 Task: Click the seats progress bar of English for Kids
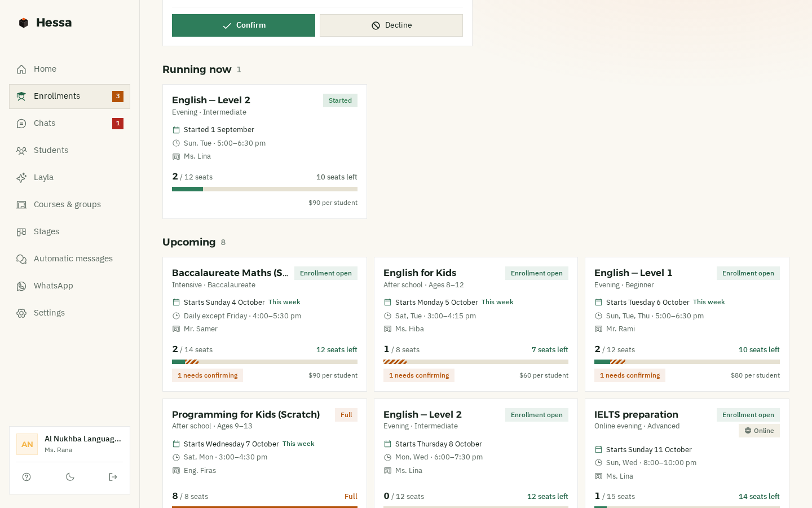tap(476, 362)
